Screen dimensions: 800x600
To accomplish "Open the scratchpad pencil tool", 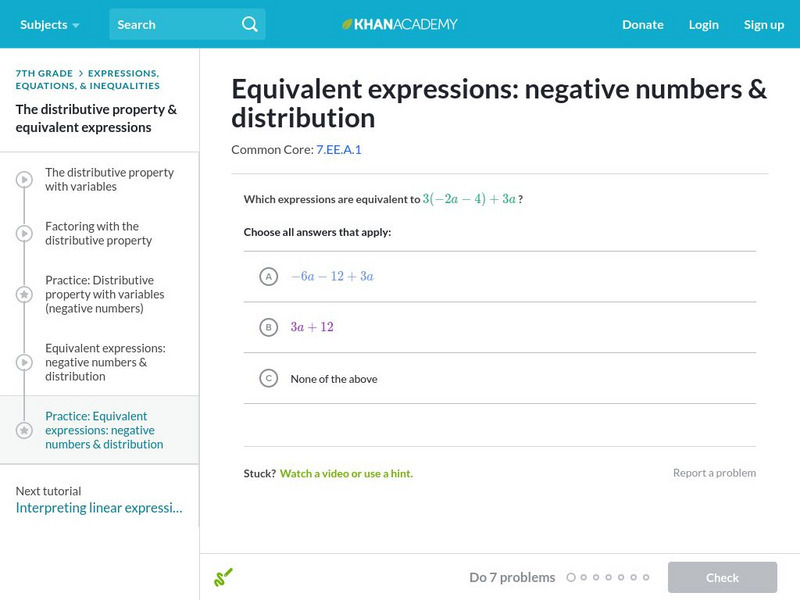I will tap(223, 577).
